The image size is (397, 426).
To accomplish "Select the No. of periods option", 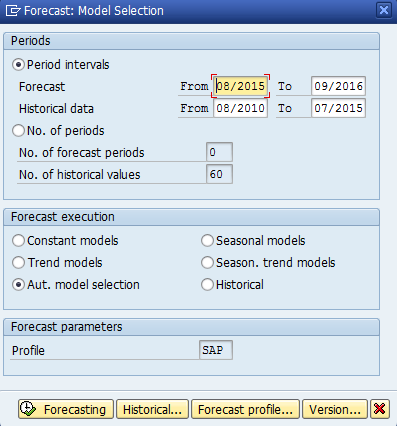I will click(18, 131).
